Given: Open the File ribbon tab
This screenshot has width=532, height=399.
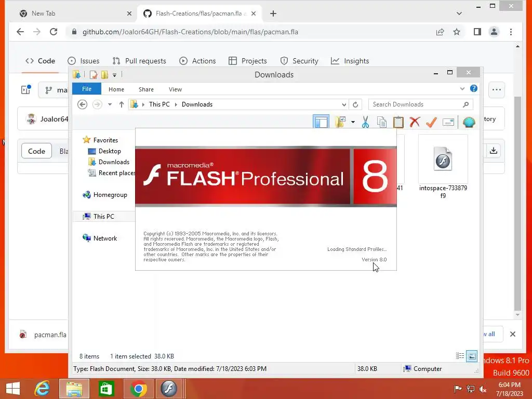Looking at the screenshot, I should [x=87, y=89].
